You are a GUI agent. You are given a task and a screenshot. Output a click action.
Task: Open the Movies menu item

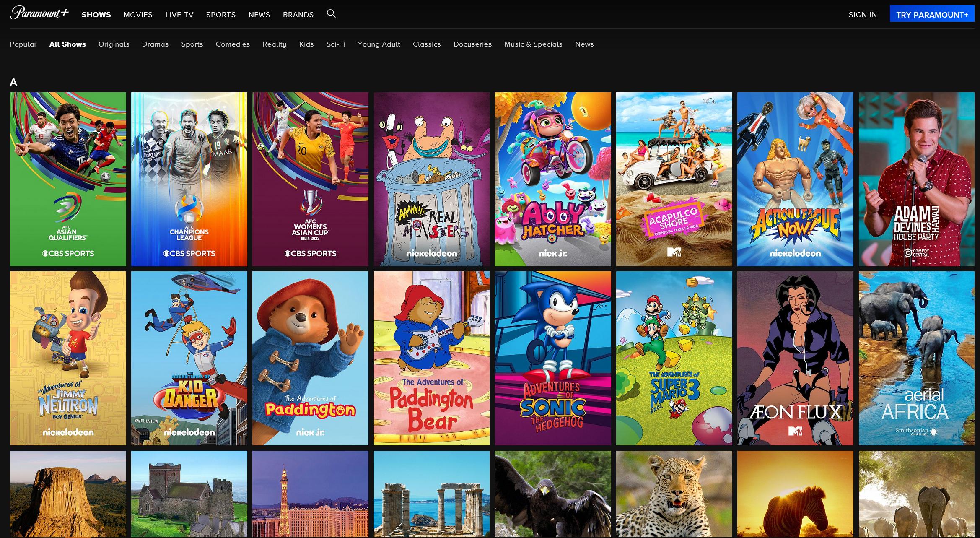pyautogui.click(x=138, y=15)
